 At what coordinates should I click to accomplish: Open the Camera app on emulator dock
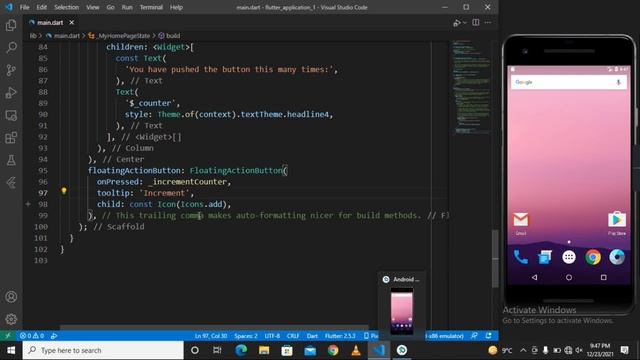point(617,257)
